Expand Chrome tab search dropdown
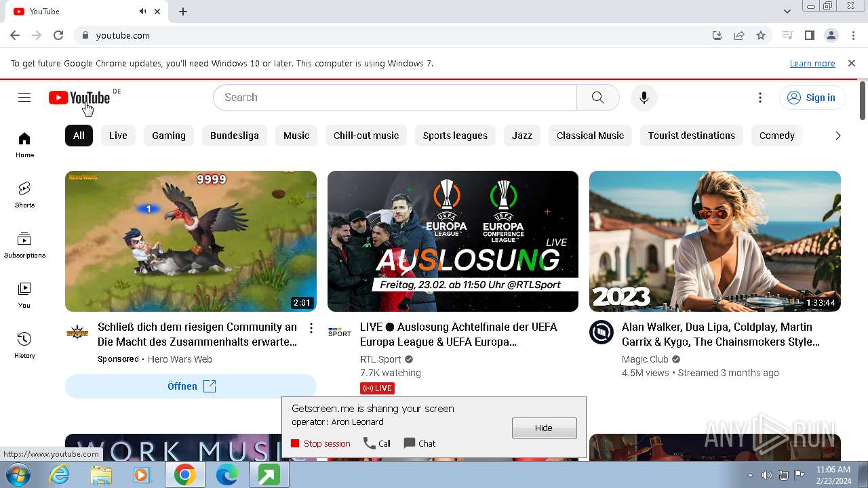The image size is (868, 488). (787, 11)
